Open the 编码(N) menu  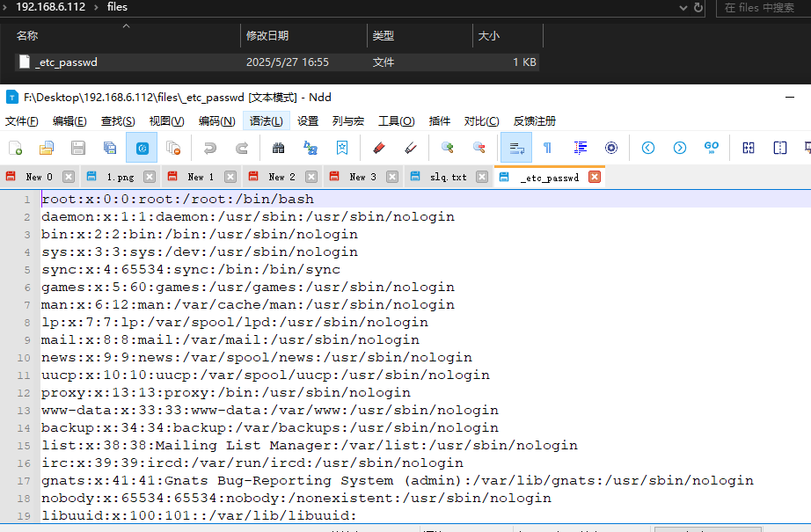[x=216, y=121]
